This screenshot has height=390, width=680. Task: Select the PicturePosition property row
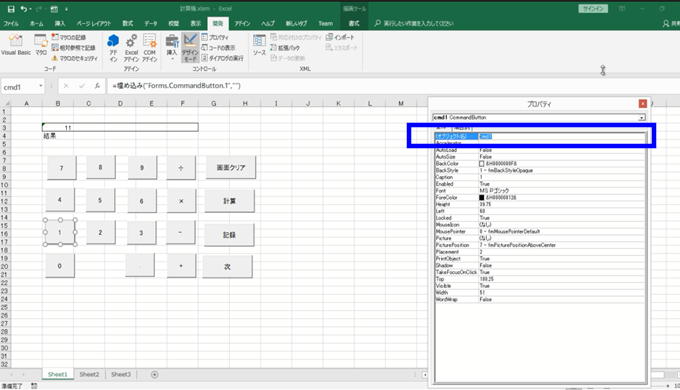click(540, 245)
